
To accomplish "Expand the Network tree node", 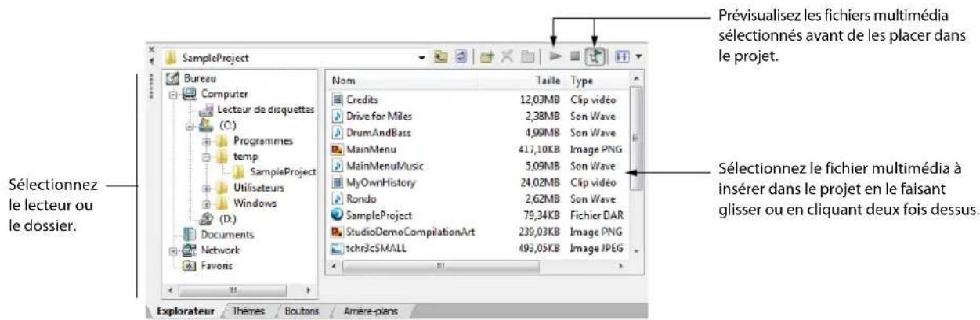I will click(172, 250).
